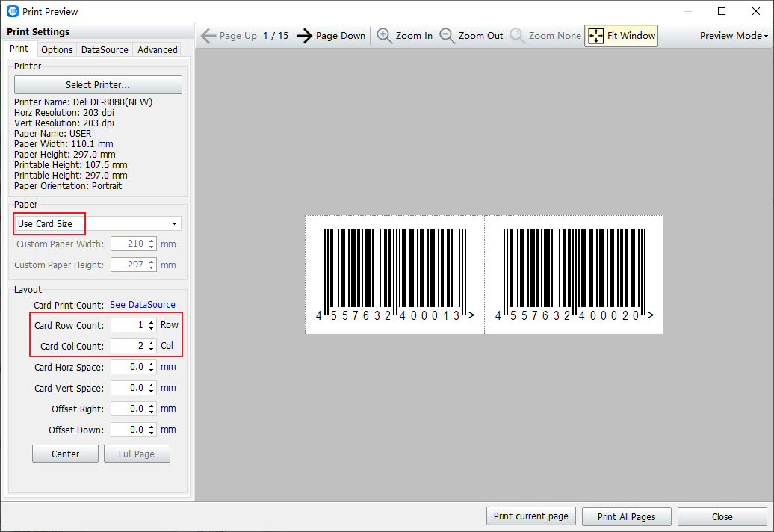Switch to the Print tab

(x=19, y=49)
